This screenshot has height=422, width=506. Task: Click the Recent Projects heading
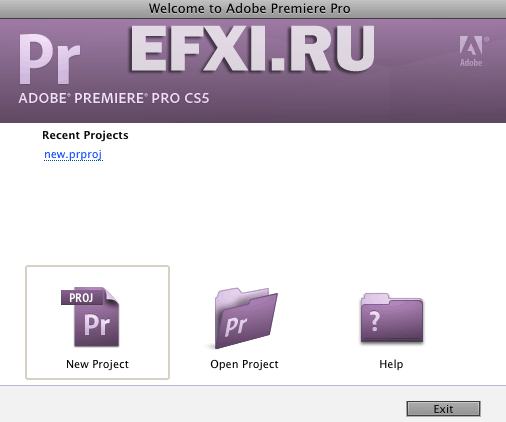(85, 135)
